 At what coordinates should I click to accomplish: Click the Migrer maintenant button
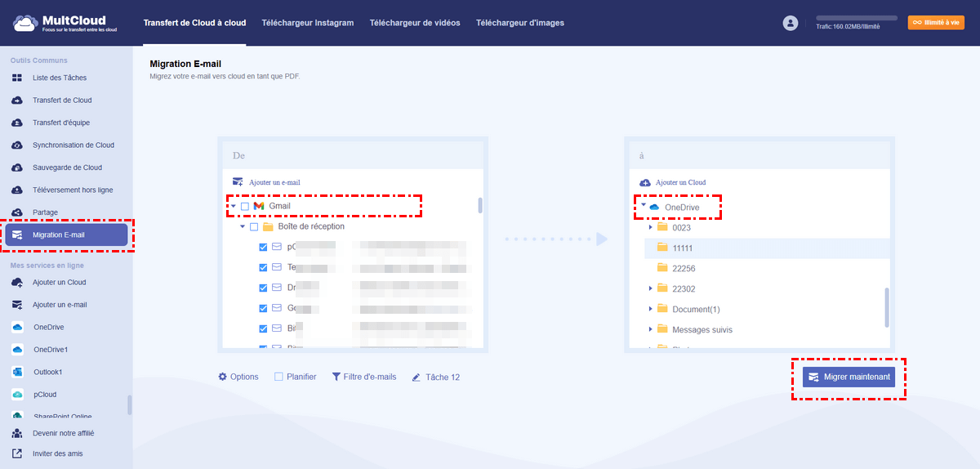click(849, 377)
